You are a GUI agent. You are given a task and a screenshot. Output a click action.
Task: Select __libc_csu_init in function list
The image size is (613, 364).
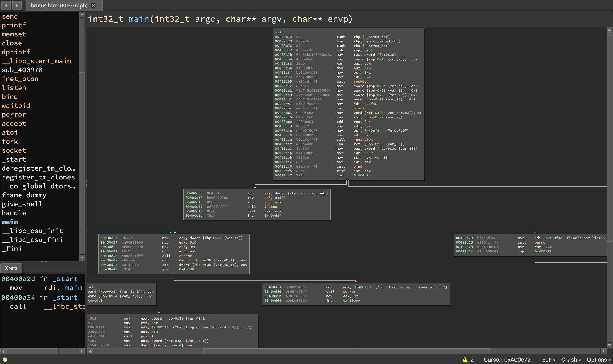click(x=32, y=231)
